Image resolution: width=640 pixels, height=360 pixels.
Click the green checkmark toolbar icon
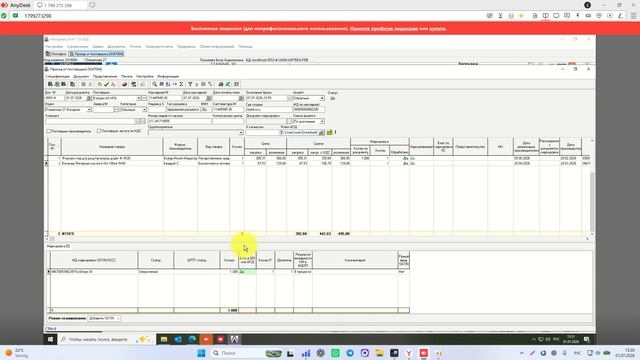tap(106, 84)
